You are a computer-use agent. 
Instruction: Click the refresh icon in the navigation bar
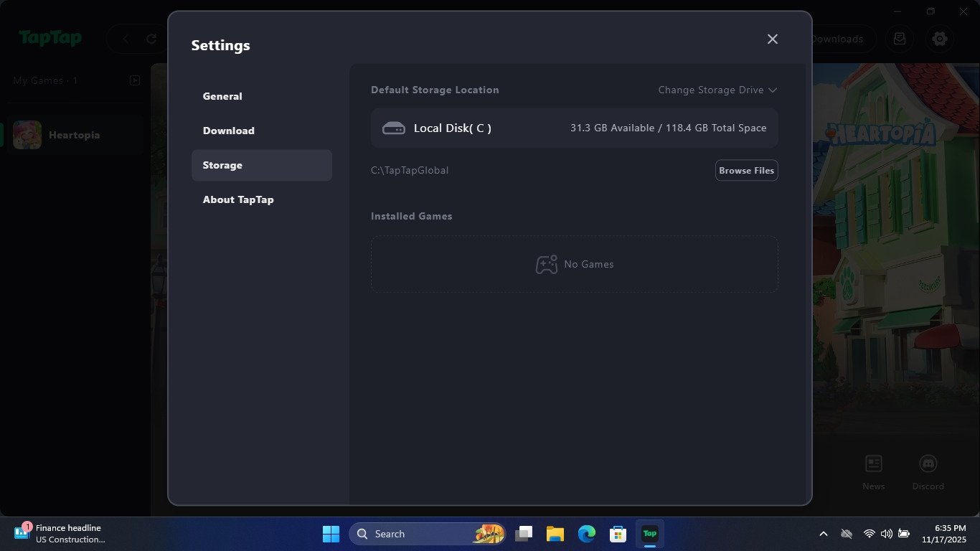[150, 39]
